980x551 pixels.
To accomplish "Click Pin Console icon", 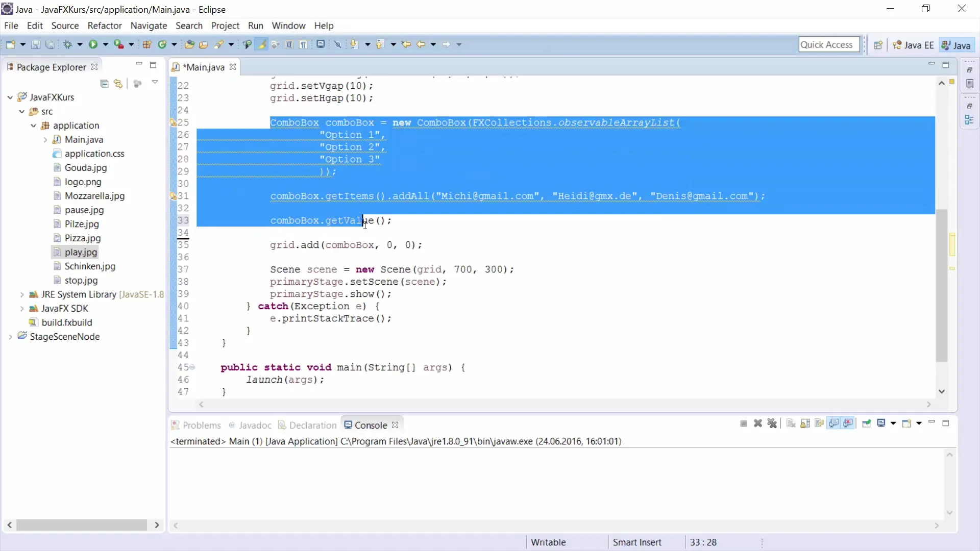I will pos(867,423).
